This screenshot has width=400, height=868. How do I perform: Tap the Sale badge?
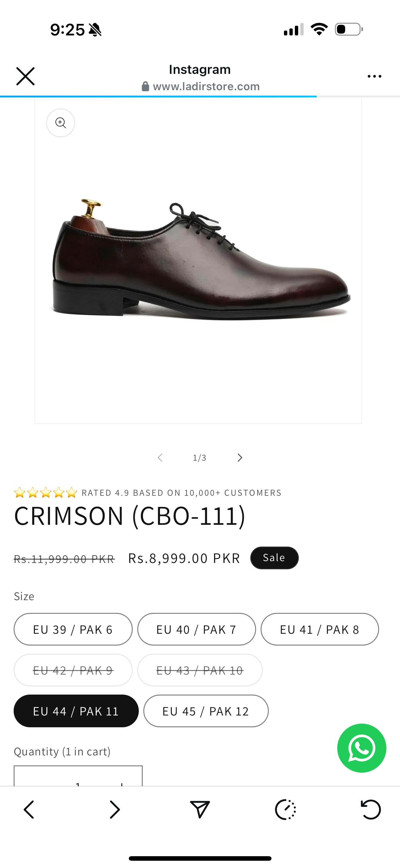pos(274,558)
